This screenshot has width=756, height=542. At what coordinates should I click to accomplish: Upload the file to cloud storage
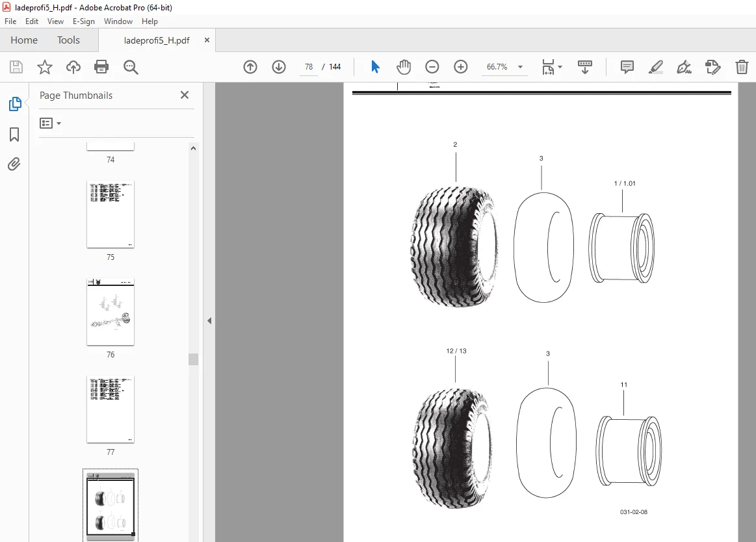tap(73, 67)
